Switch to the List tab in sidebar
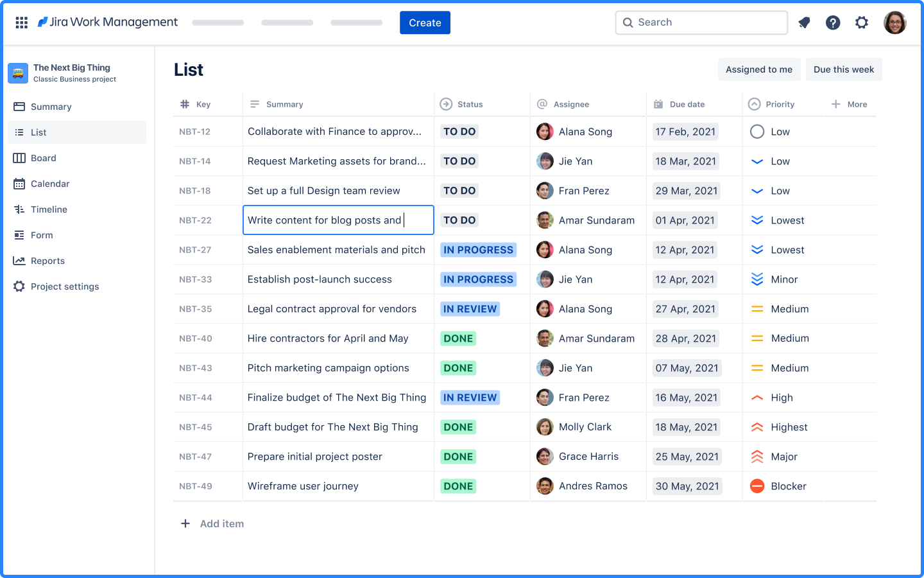 (38, 132)
